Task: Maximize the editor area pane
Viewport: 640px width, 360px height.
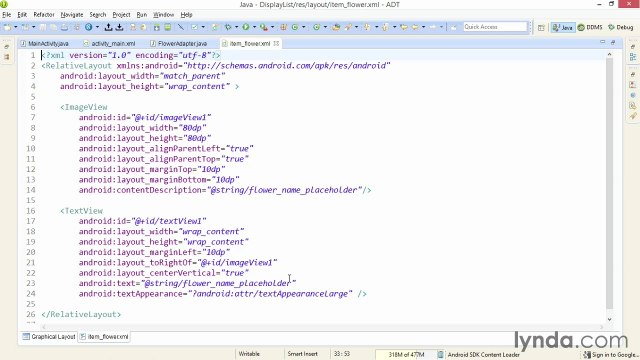Action: pyautogui.click(x=613, y=42)
